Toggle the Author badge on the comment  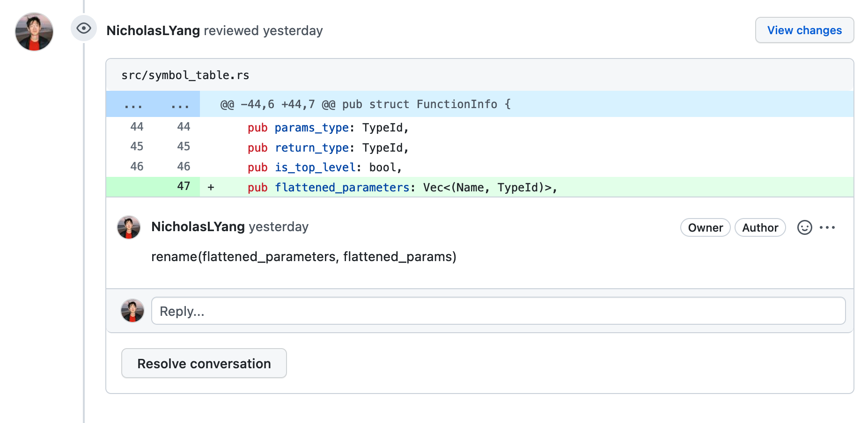(x=760, y=227)
